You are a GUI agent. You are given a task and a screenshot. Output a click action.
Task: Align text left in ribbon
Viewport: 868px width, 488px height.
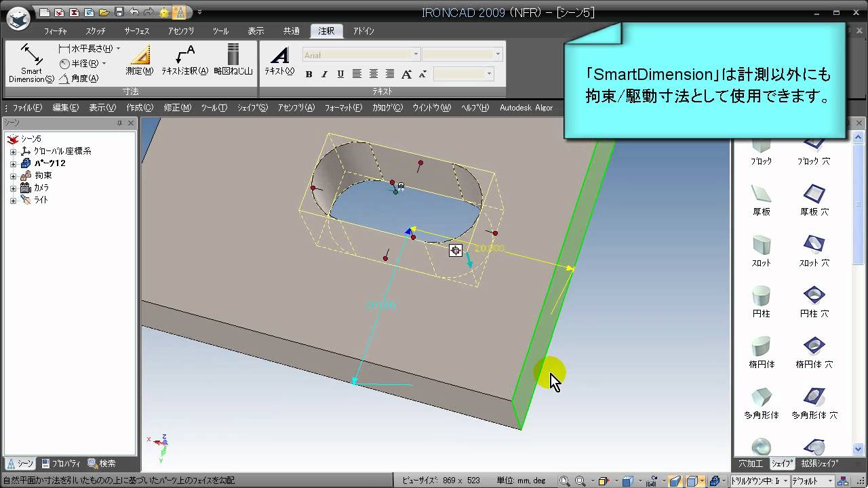[357, 74]
